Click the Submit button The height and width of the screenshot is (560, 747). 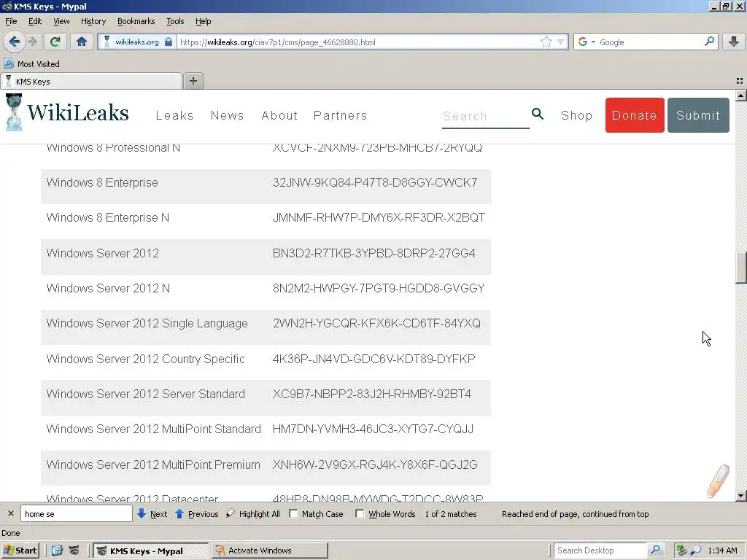pos(698,115)
